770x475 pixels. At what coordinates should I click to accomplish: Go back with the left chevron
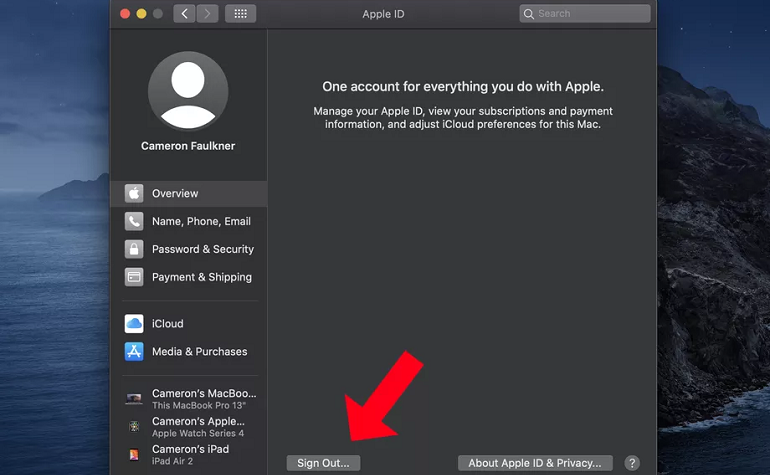184,14
